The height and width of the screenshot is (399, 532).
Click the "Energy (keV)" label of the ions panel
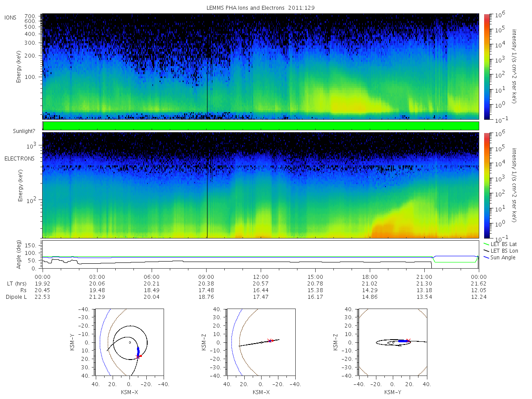(x=19, y=66)
